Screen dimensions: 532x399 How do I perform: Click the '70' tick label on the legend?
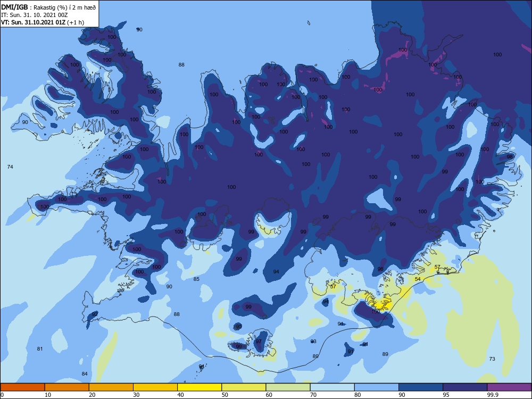(313, 395)
